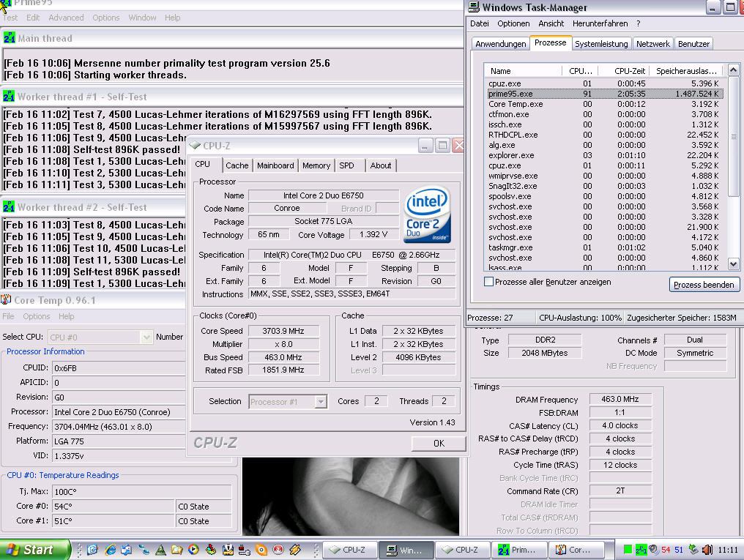Screen dimensions: 744x560
Task: Launch the pyramid eye icon in quick launch
Action: pos(161,550)
